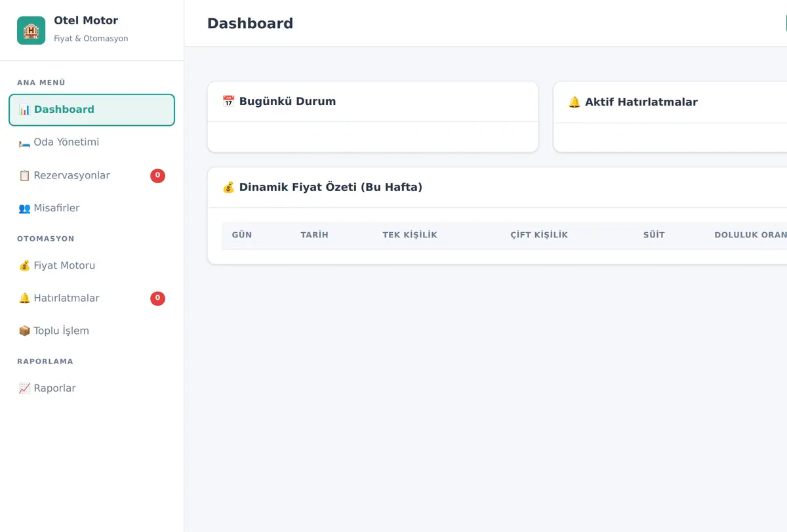
Task: Click the bell icon in Aktif Hatırlatmalar card
Action: 575,102
